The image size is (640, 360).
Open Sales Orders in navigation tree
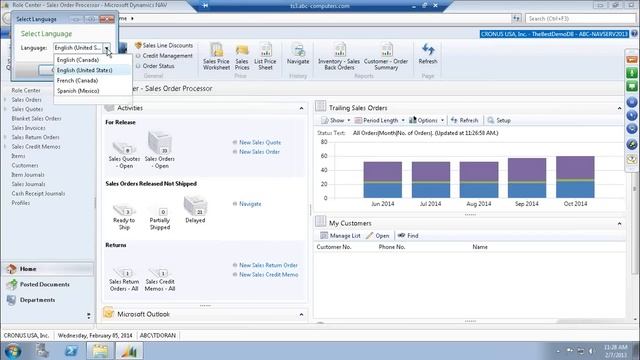click(x=27, y=100)
